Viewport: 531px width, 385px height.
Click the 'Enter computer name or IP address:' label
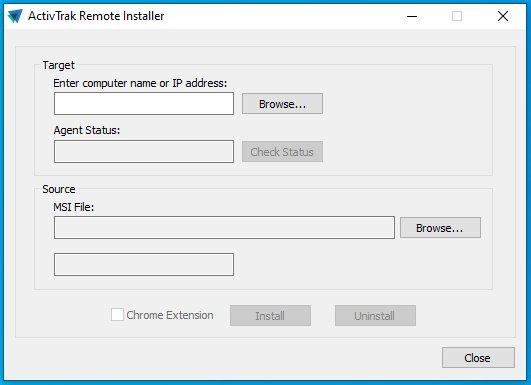[x=140, y=83]
